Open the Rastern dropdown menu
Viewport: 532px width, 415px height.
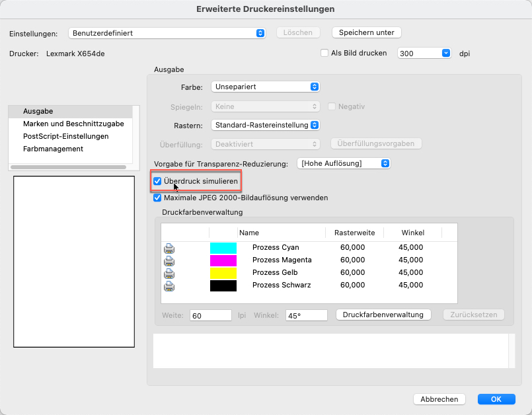[x=265, y=125]
